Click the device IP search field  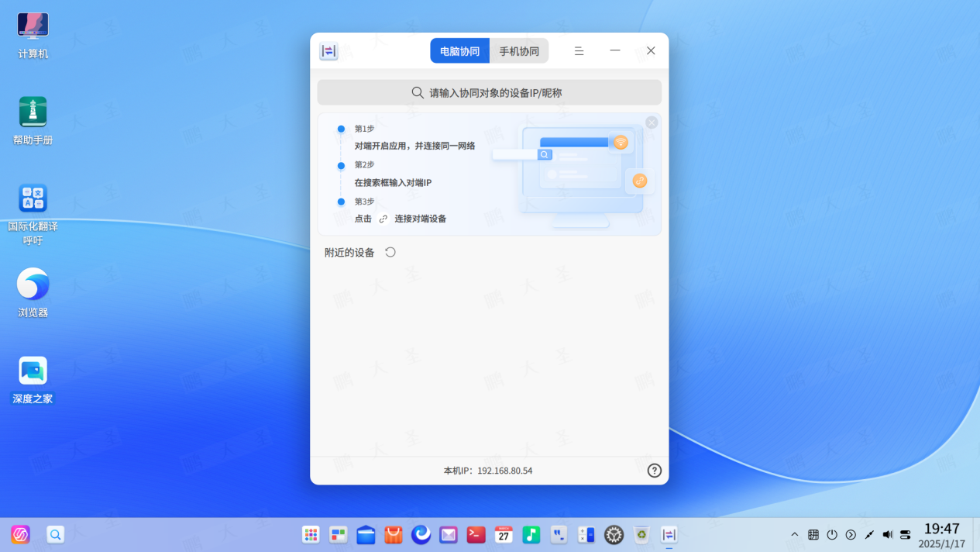coord(489,92)
